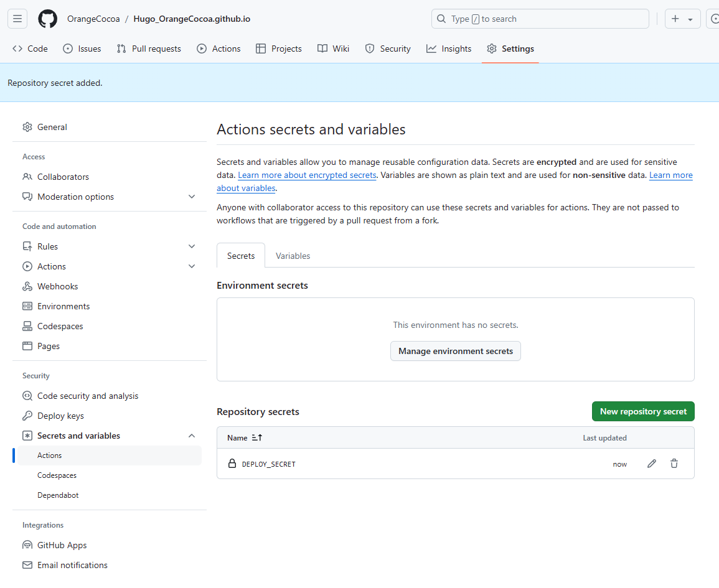Open the Security tab
The image size is (719, 588).
point(388,49)
